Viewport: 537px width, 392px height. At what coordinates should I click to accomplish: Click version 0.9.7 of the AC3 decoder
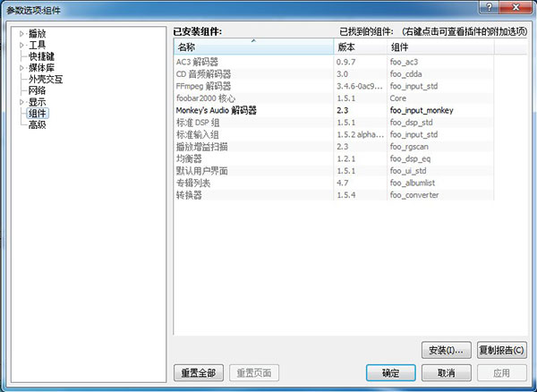point(345,62)
